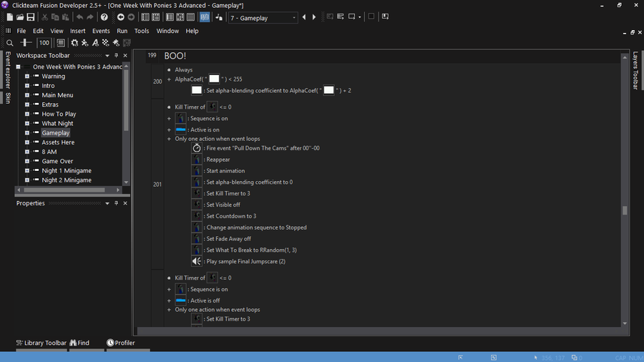The image size is (644, 362).
Task: Open help with the question mark icon
Action: click(104, 17)
